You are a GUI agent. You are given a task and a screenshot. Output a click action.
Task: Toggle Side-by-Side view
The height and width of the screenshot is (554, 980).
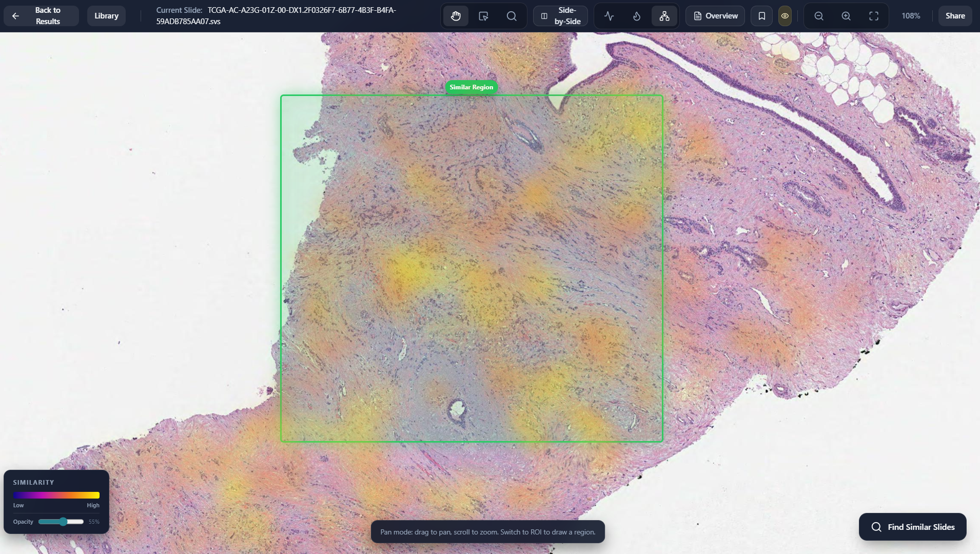(x=560, y=16)
